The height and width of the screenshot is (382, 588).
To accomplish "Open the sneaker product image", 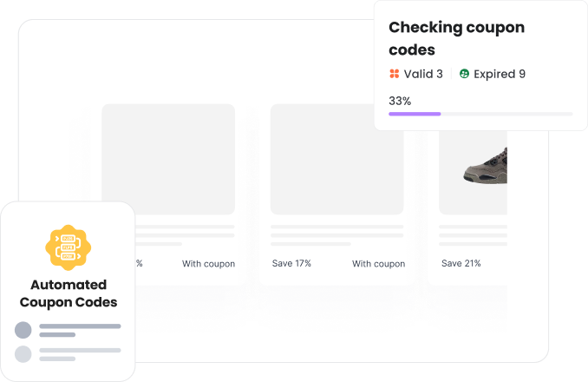I will coord(486,163).
